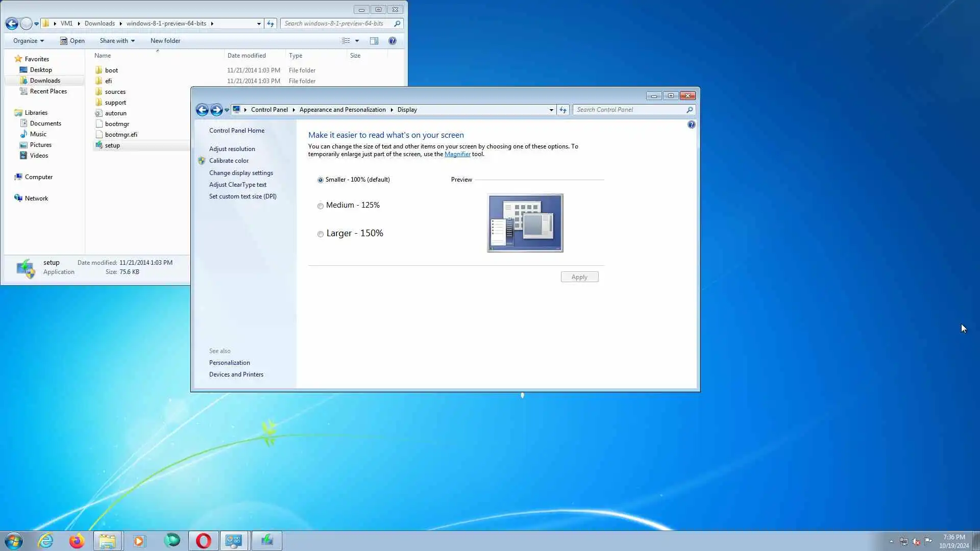This screenshot has width=980, height=551.
Task: Select Smaller - 100% (default) option
Action: [321, 180]
